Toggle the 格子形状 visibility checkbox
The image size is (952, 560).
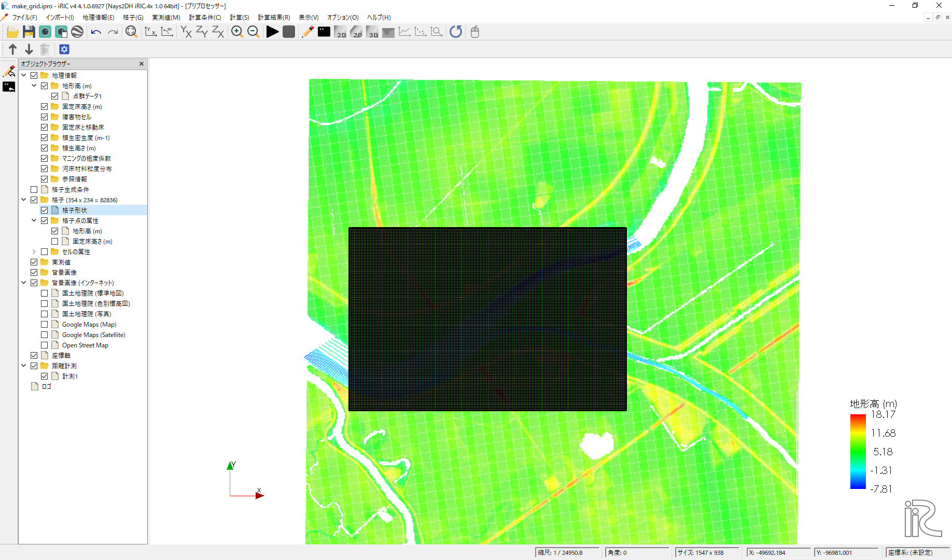point(45,211)
